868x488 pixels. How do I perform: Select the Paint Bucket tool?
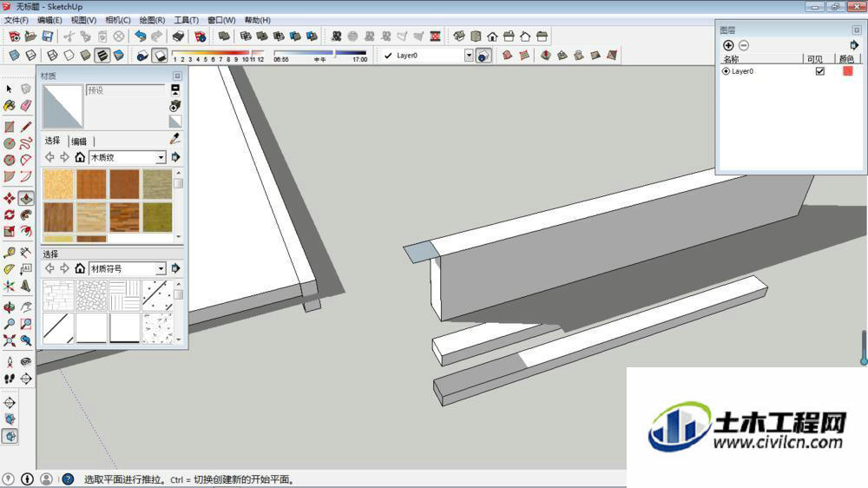[9, 105]
